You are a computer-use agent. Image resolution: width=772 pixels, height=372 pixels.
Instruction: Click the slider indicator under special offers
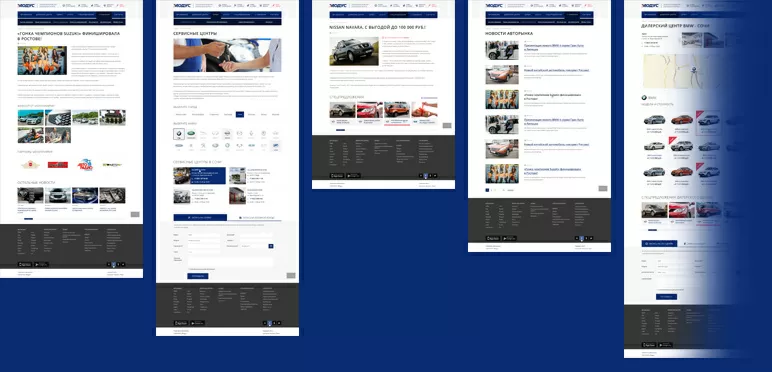(340, 130)
